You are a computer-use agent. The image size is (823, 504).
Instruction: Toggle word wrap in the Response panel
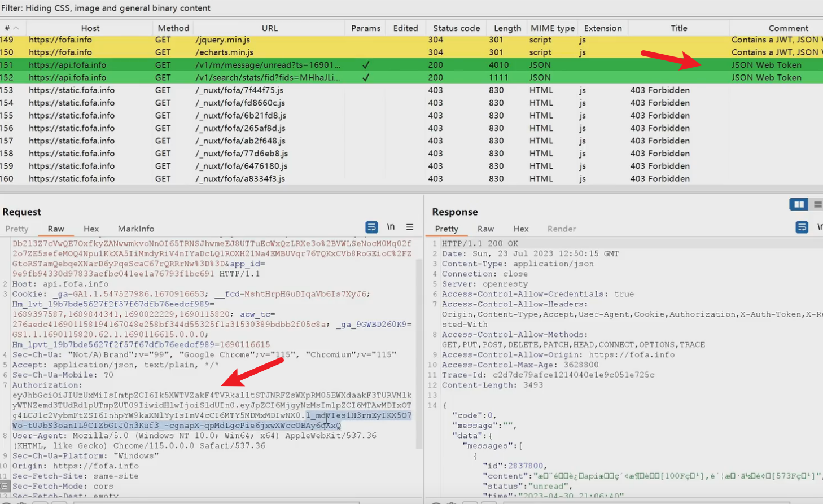[802, 227]
